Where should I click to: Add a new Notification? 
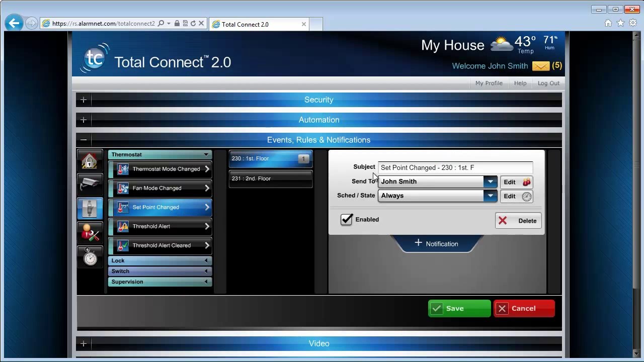point(436,244)
